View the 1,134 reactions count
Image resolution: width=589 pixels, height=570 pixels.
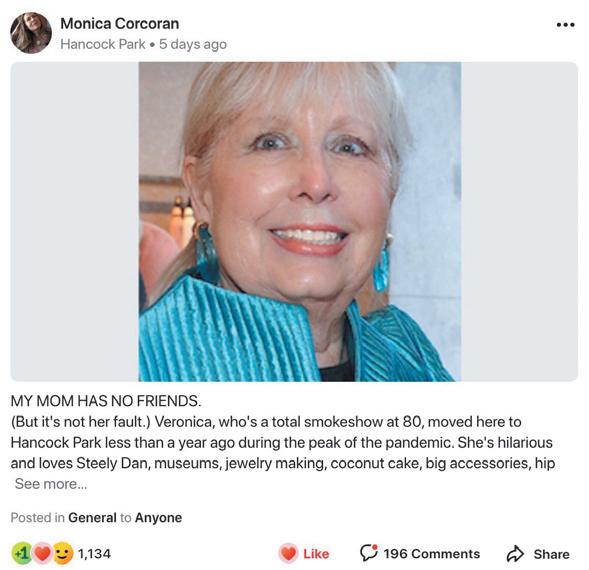click(94, 554)
